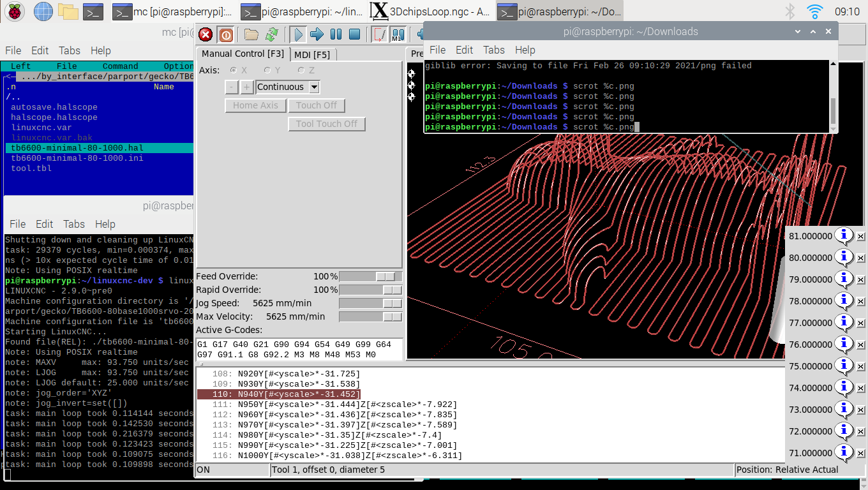Click the Tool Touch Off button
The image size is (868, 490).
point(327,124)
